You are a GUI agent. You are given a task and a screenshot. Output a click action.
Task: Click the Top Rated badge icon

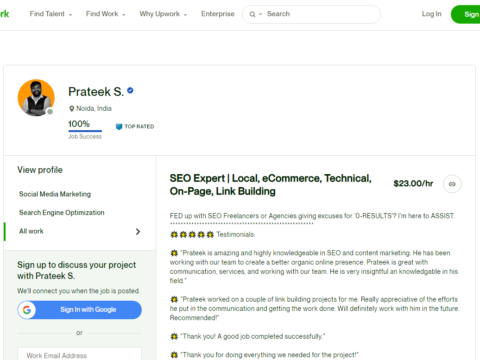pos(119,127)
